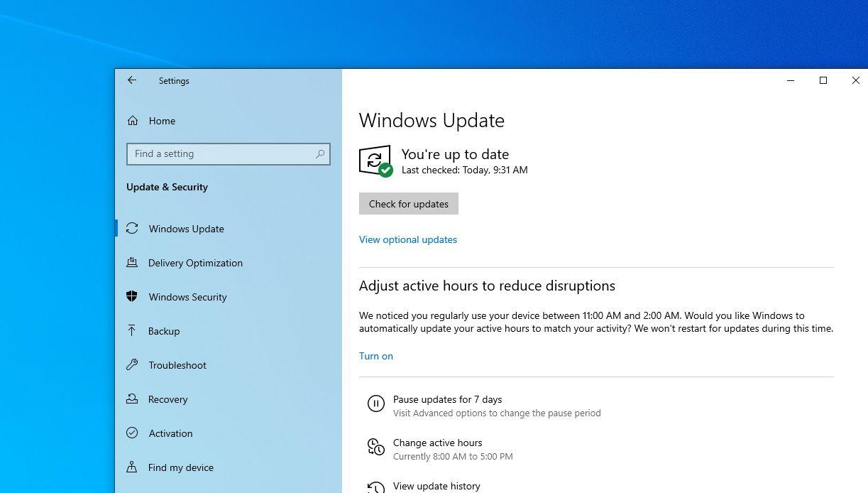Go to Activation settings
The width and height of the screenshot is (868, 493).
click(x=170, y=433)
